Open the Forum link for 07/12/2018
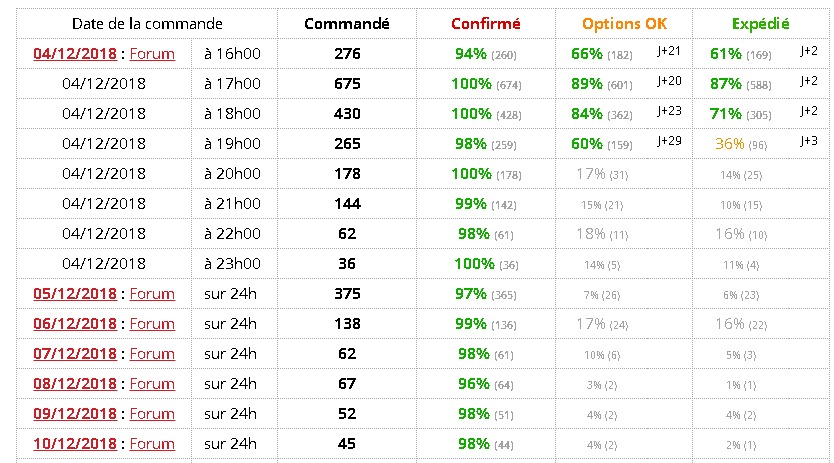Screen dimensions: 834x463 152,354
